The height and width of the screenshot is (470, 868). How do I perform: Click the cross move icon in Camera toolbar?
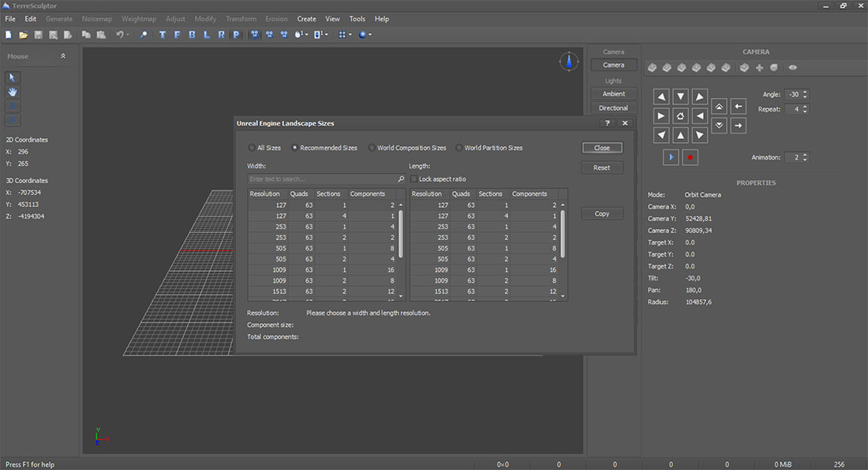(x=759, y=68)
